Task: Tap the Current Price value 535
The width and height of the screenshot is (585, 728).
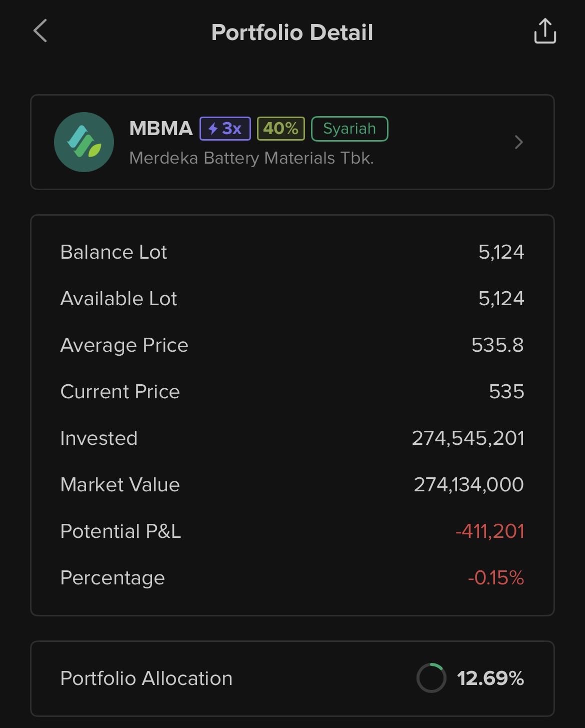Action: (506, 392)
